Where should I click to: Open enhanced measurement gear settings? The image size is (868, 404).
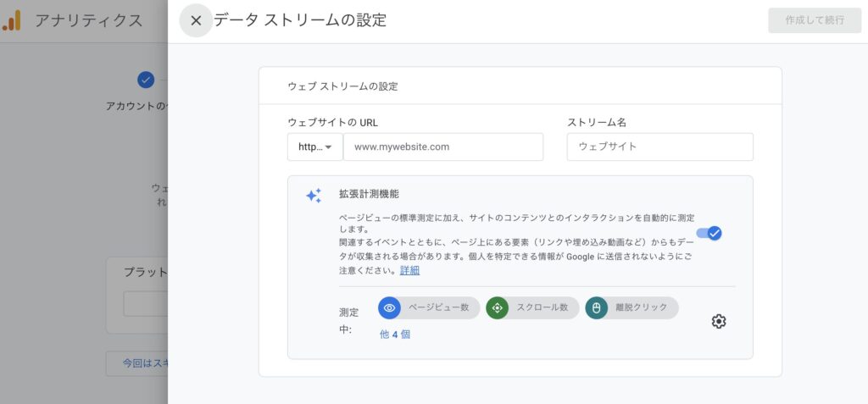(x=719, y=321)
